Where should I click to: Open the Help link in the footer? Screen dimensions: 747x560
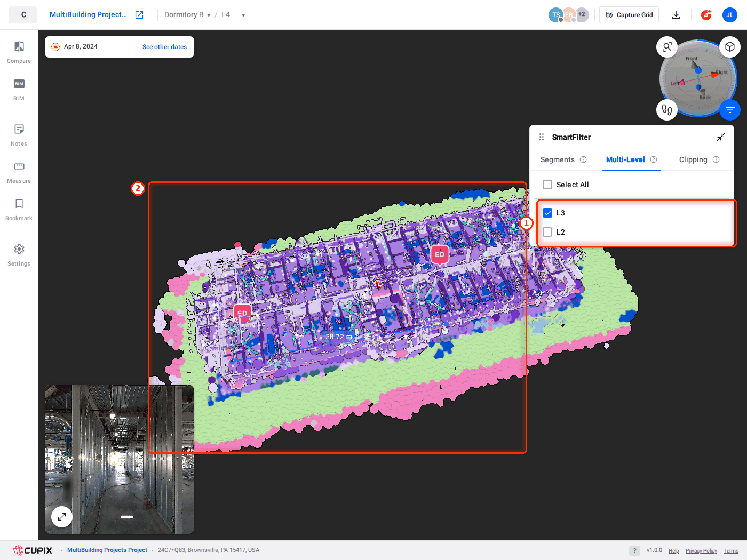coord(674,551)
